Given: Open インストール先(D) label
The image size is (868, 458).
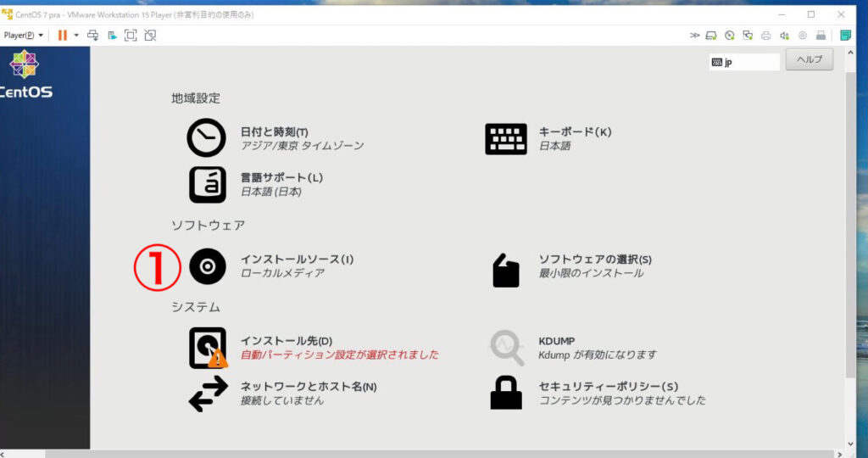Looking at the screenshot, I should 287,341.
